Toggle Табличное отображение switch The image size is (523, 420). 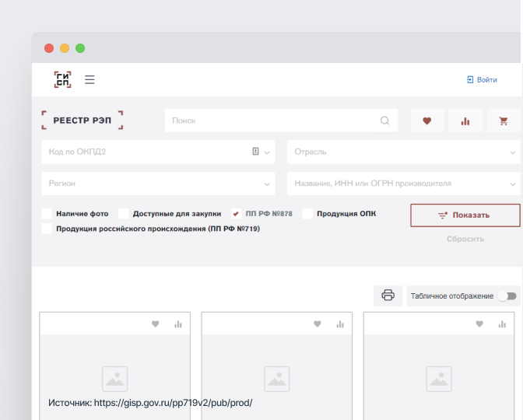point(510,296)
